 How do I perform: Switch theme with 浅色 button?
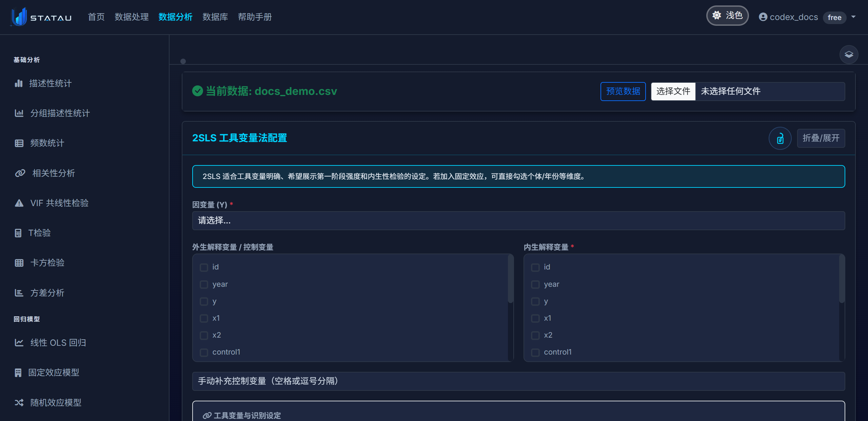727,15
